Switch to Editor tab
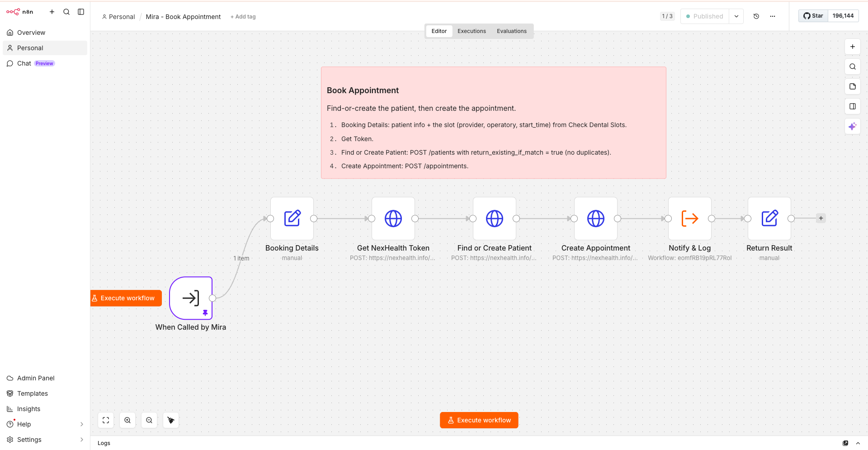 (x=439, y=31)
